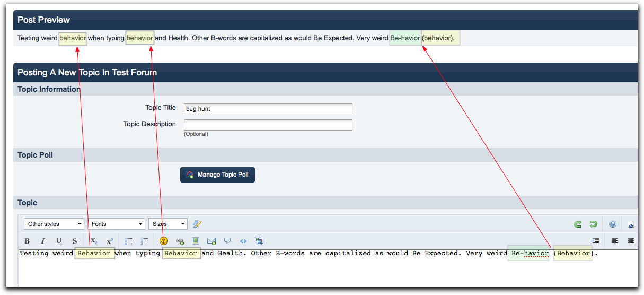This screenshot has width=644, height=295.
Task: Click the insert link icon
Action: pos(180,241)
